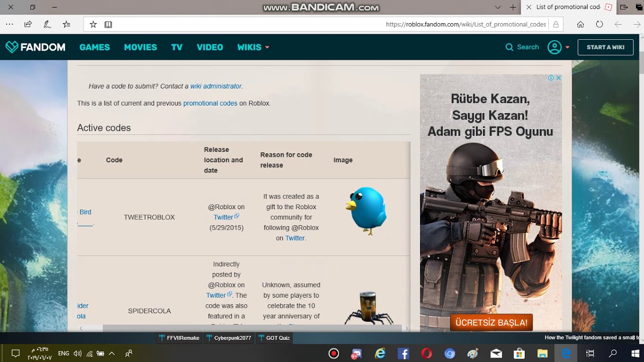The image size is (644, 362).
Task: Click the Bandicam record icon in taskbar
Action: (334, 353)
